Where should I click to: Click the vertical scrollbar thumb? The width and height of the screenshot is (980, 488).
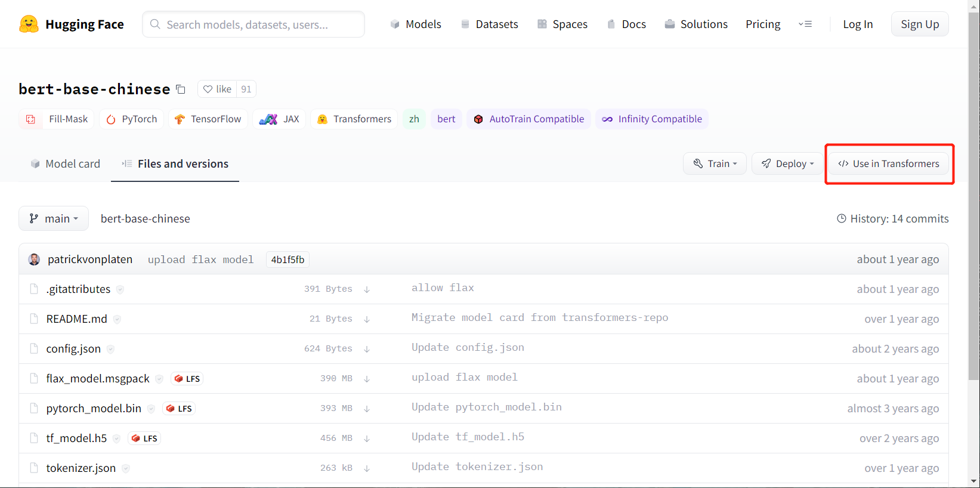point(974,195)
